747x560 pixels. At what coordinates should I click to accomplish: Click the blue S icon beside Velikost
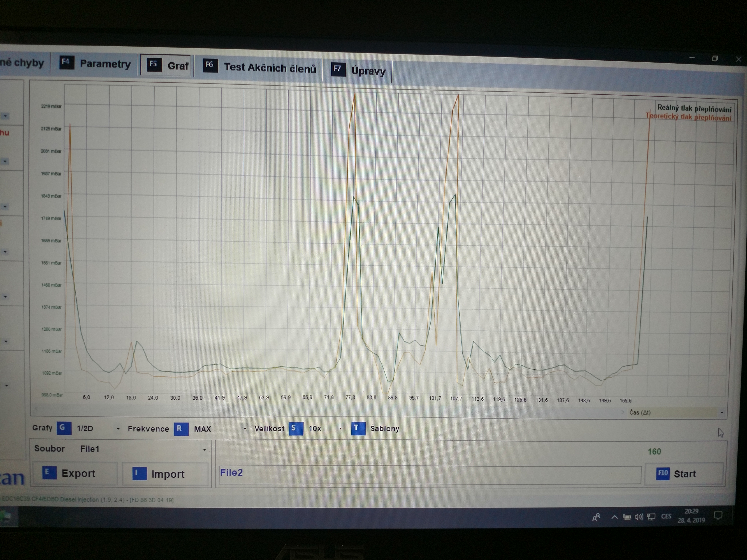[296, 429]
